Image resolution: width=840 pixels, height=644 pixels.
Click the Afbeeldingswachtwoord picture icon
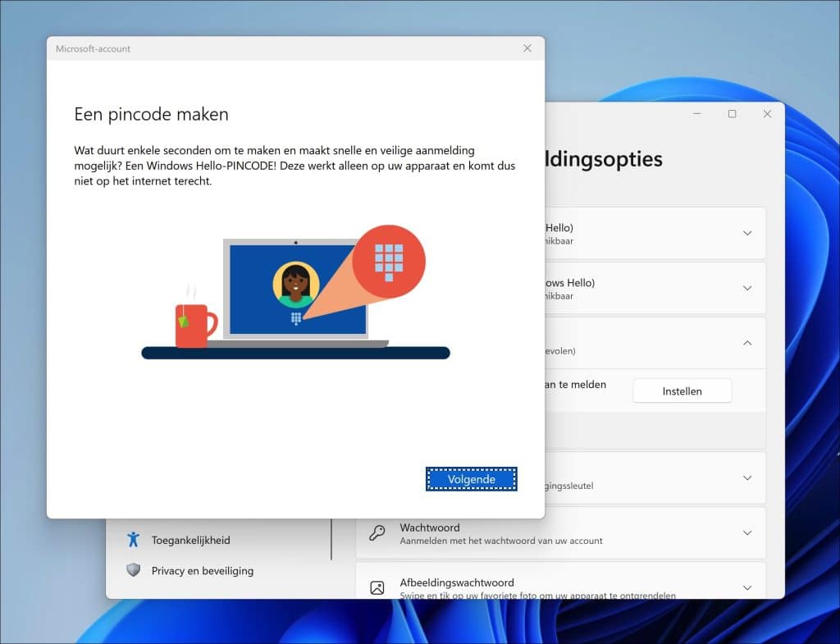tap(377, 587)
